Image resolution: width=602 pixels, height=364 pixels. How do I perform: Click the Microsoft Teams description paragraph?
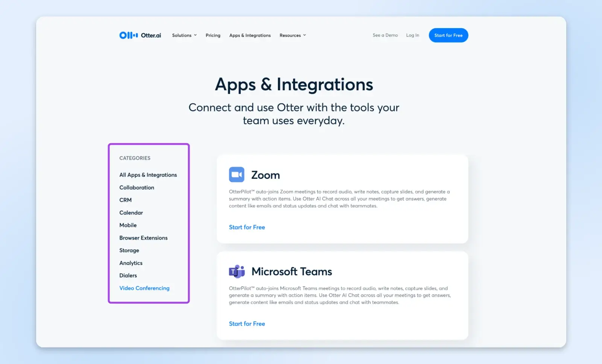[x=340, y=295]
